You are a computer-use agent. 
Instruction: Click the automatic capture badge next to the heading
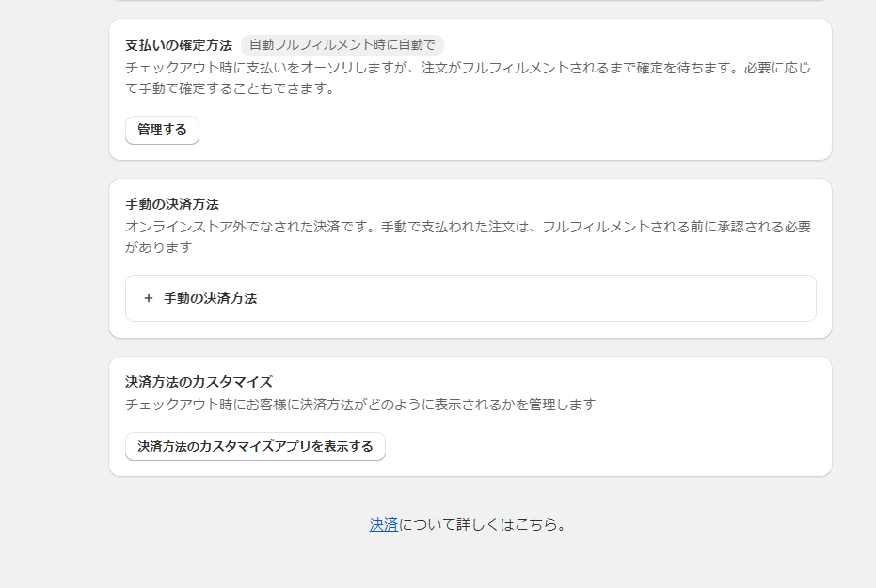pyautogui.click(x=344, y=43)
